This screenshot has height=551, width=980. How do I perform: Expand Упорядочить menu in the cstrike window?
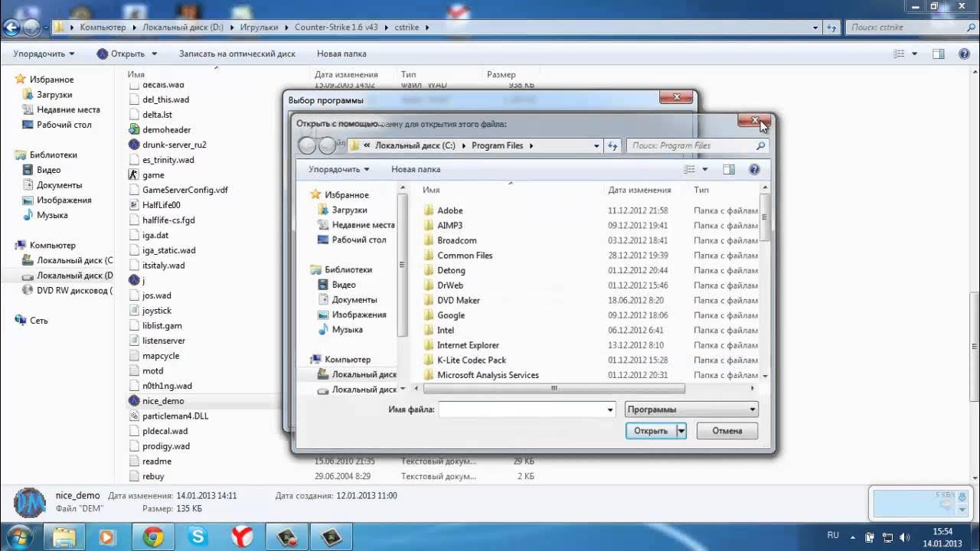tap(44, 54)
